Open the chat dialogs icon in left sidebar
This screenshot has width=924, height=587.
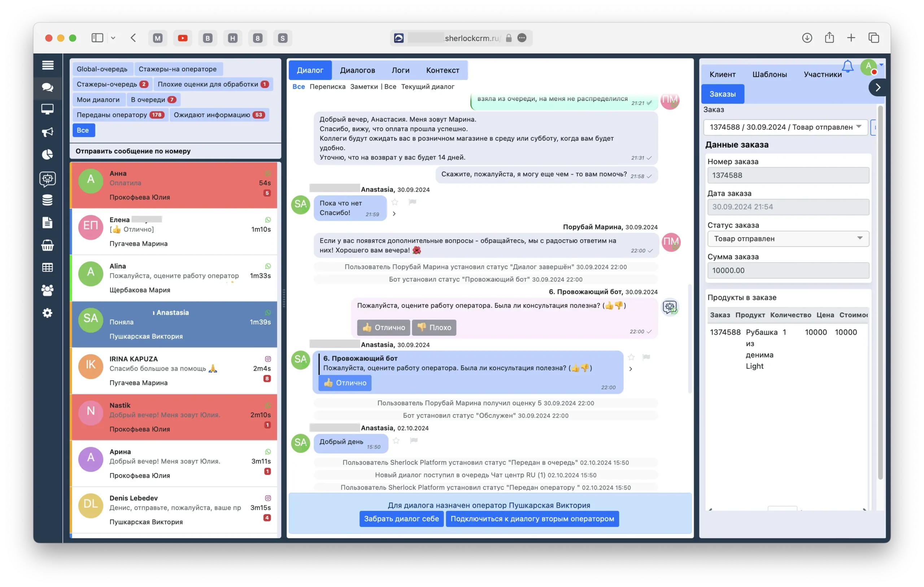coord(48,87)
